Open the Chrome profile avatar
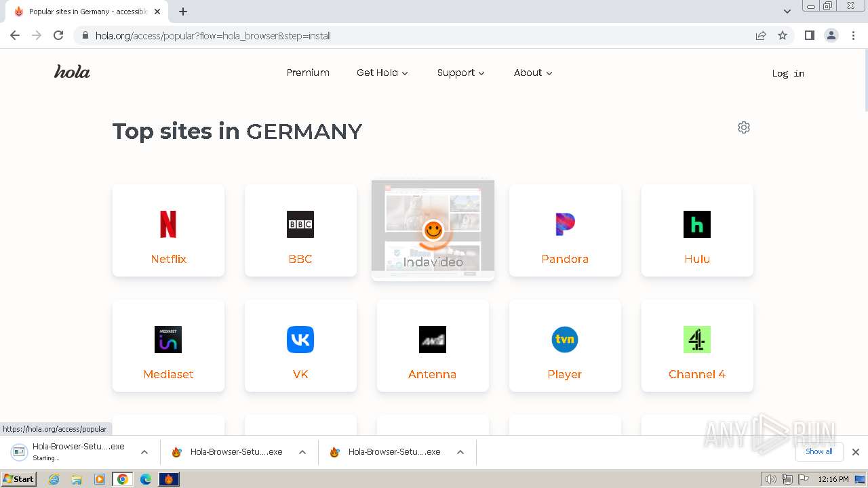Viewport: 868px width, 488px height. tap(831, 35)
